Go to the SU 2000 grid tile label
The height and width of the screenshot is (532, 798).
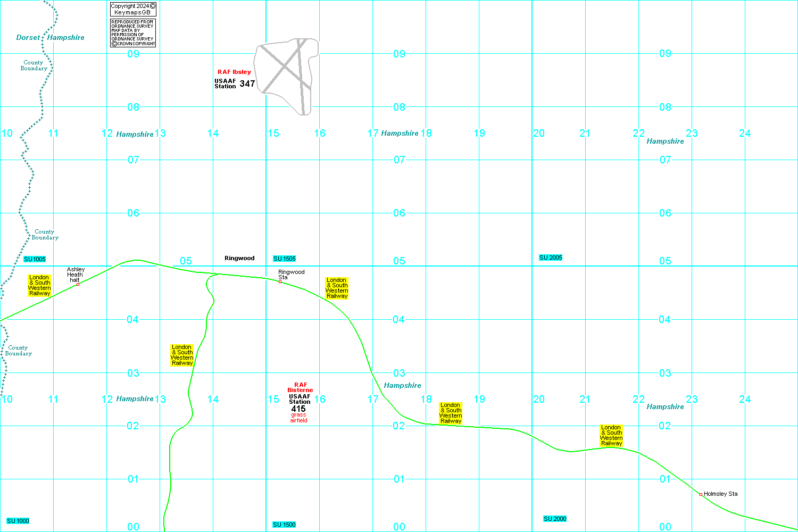[x=555, y=519]
